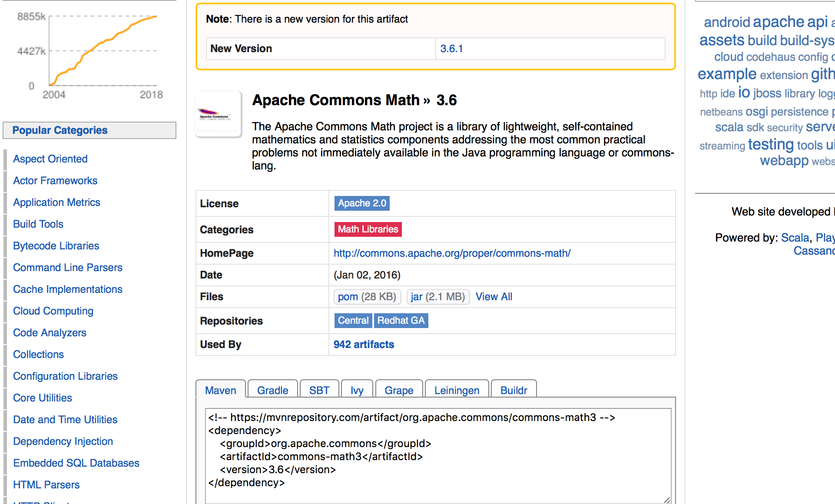Click the Apache Commons Math logo thumbnail
835x504 pixels.
(x=218, y=115)
